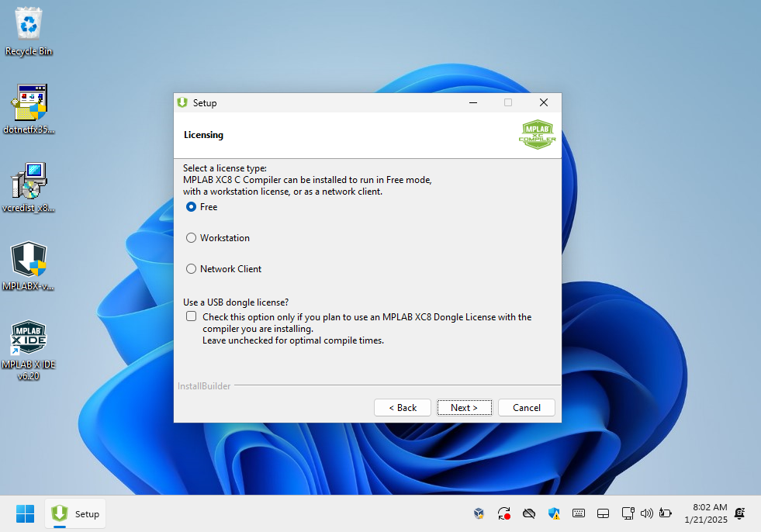The image size is (761, 532).
Task: Click 'Leave unchecked for optimal compile times.' text
Action: click(x=293, y=340)
